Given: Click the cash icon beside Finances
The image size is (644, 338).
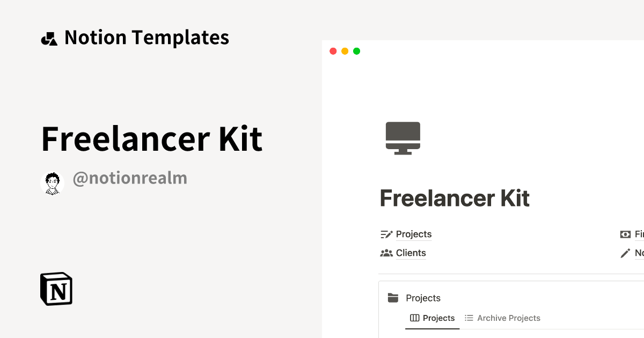Looking at the screenshot, I should point(625,234).
